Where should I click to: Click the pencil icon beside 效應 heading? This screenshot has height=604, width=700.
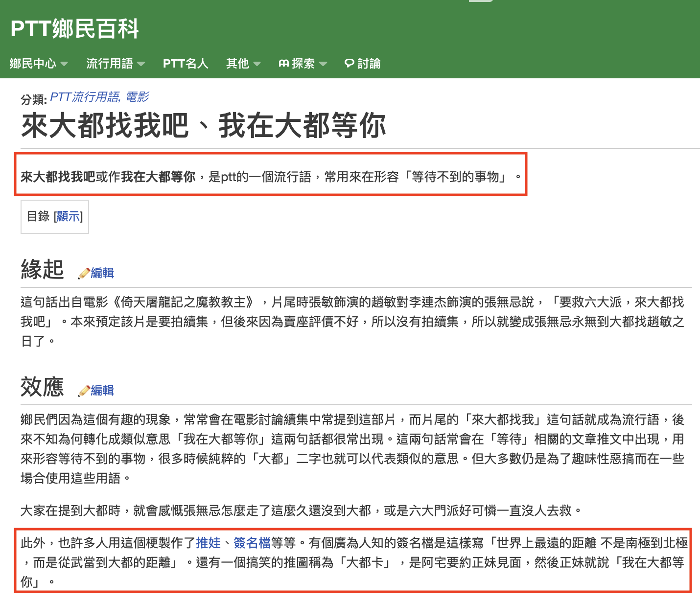pos(84,391)
